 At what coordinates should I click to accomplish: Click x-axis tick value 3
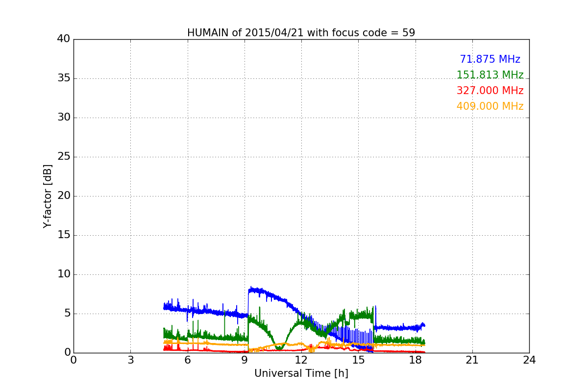[130, 360]
